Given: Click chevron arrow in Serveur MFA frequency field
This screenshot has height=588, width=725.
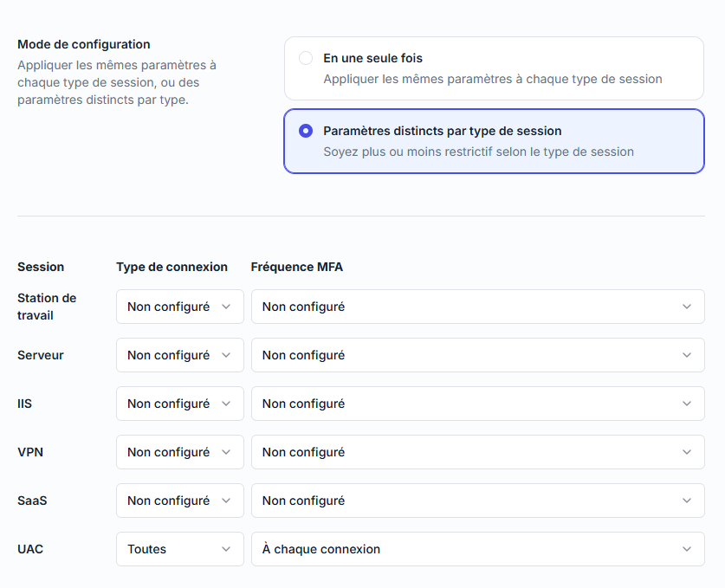Looking at the screenshot, I should click(687, 355).
